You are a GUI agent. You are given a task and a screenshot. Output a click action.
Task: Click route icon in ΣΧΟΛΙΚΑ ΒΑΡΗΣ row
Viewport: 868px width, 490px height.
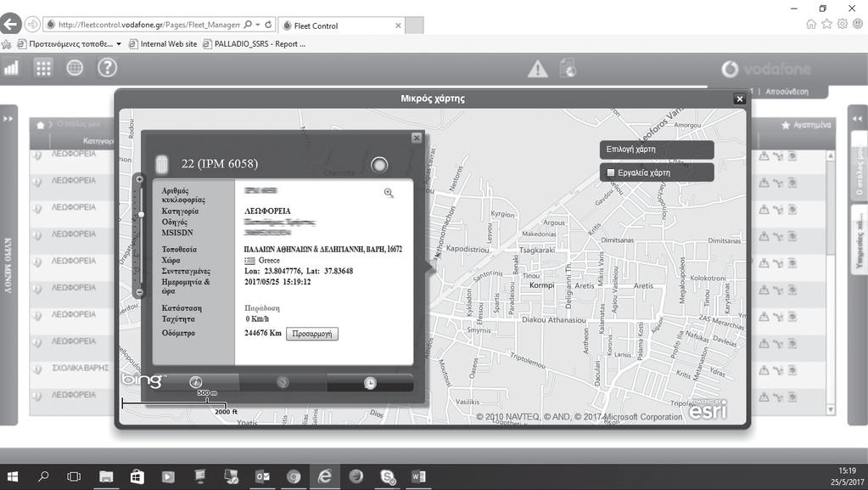pos(778,370)
